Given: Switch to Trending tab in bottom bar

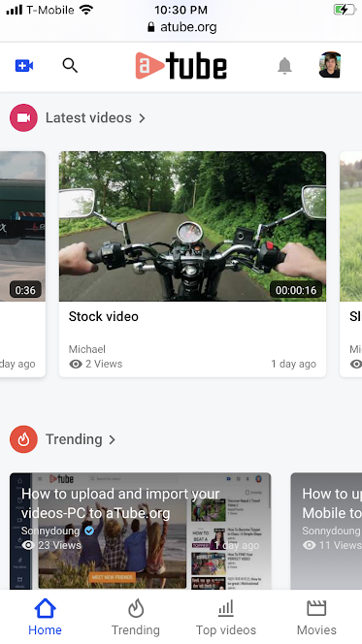Looking at the screenshot, I should (136, 617).
